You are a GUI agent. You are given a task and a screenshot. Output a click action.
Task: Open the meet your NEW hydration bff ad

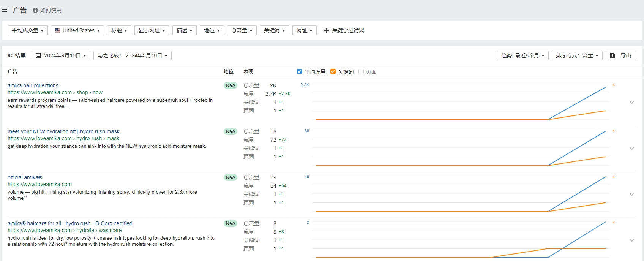click(63, 131)
